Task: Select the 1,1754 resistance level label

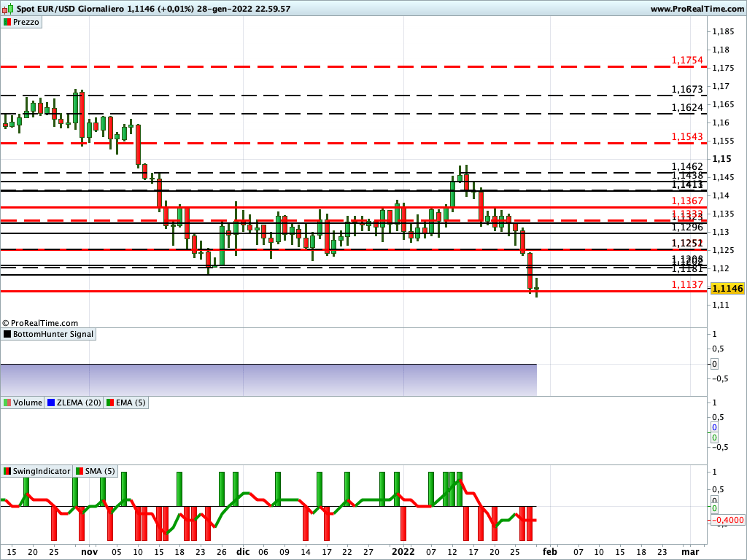Action: (x=686, y=60)
